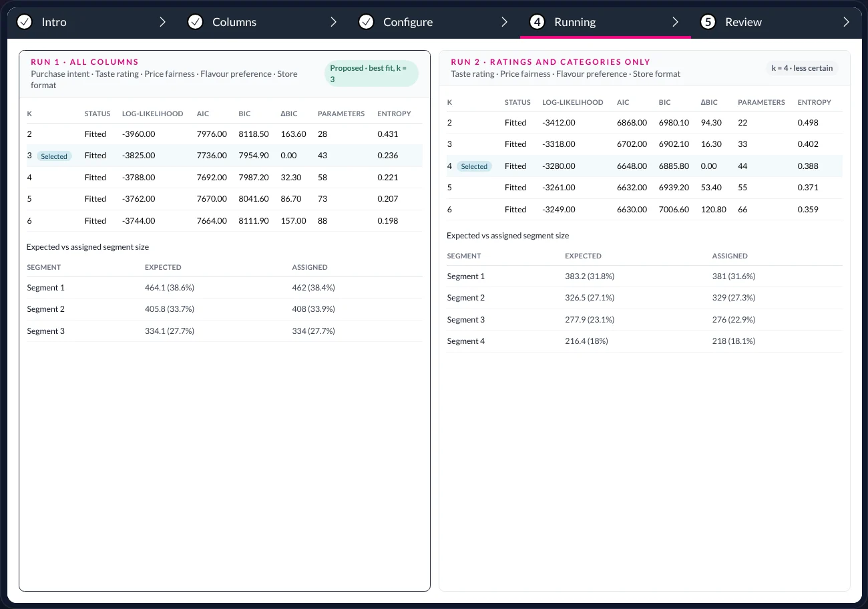The width and height of the screenshot is (868, 609).
Task: Click the AIC value 7664.00
Action: [x=212, y=221]
